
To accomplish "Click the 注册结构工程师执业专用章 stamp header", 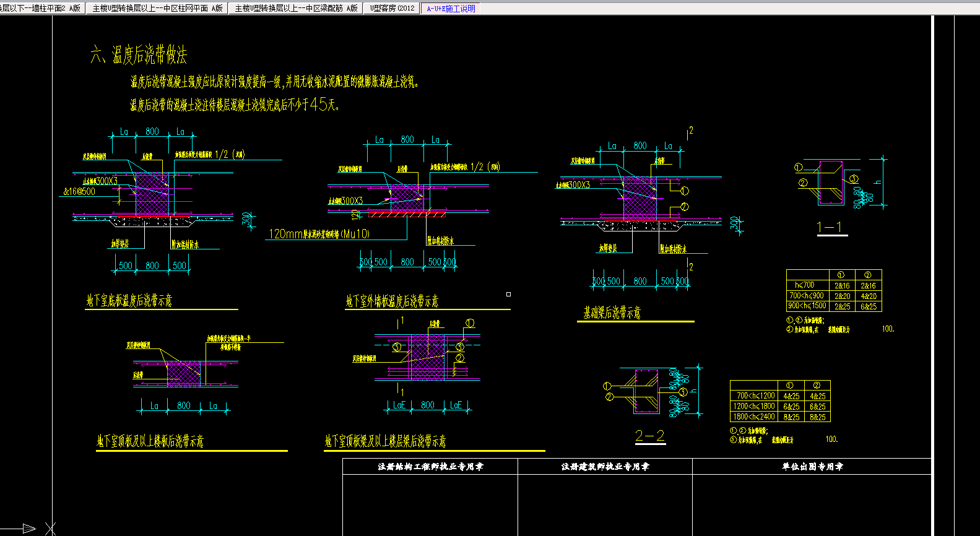I will pos(430,467).
